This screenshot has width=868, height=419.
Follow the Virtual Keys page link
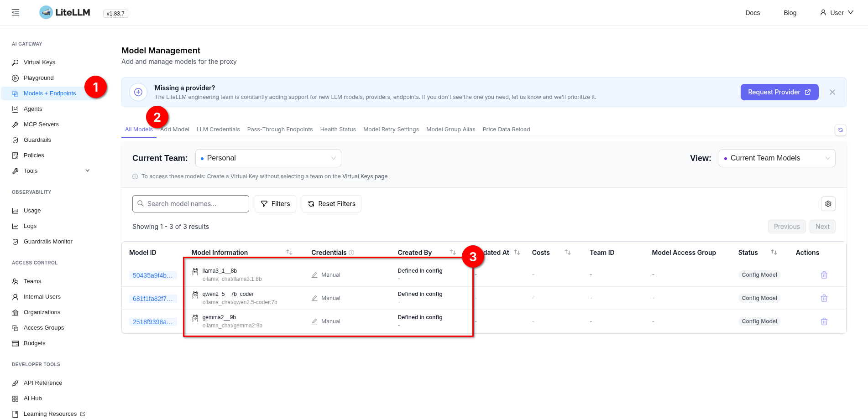(365, 176)
